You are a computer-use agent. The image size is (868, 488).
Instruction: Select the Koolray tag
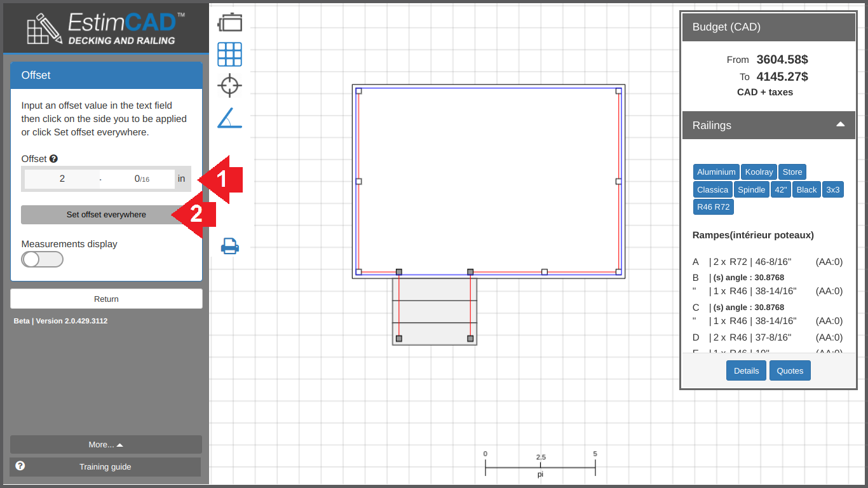pos(759,172)
